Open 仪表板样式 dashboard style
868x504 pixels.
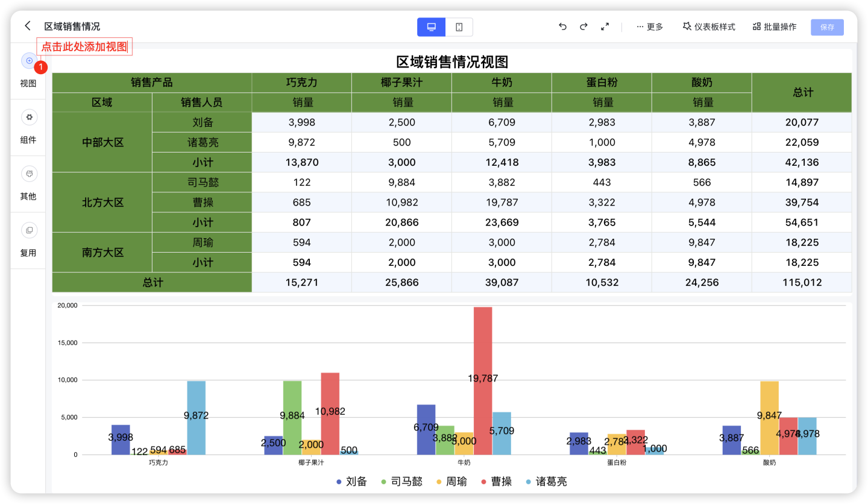[x=709, y=27]
